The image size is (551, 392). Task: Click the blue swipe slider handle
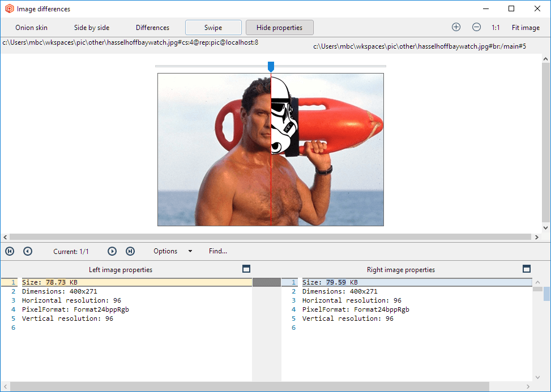coord(271,67)
